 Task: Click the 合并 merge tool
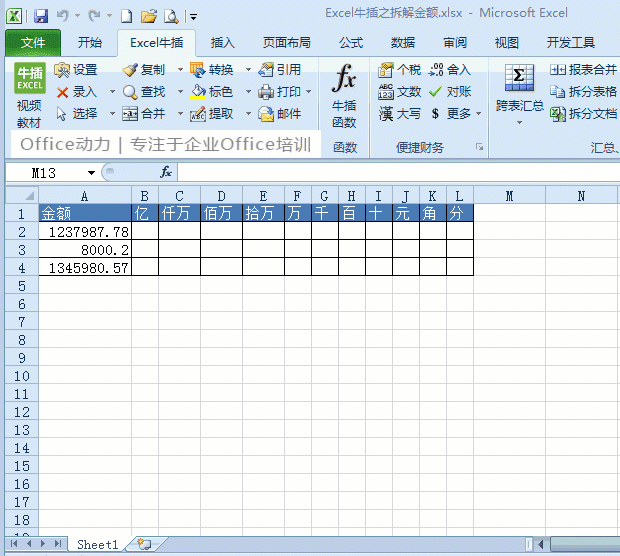144,114
